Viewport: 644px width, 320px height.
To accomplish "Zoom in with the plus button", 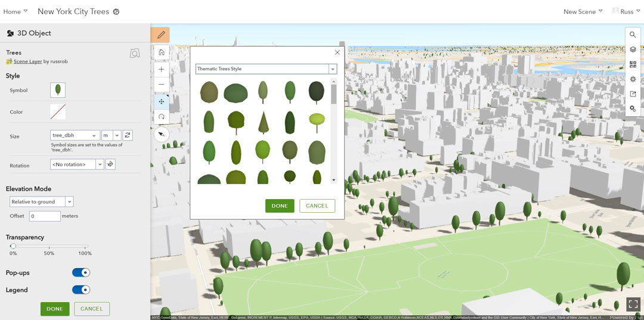I will point(162,69).
